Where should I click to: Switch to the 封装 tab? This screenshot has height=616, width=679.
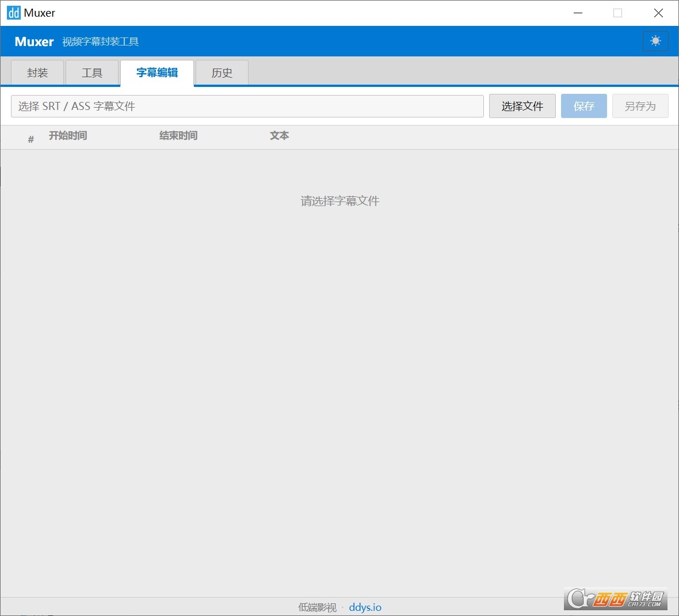[x=37, y=73]
